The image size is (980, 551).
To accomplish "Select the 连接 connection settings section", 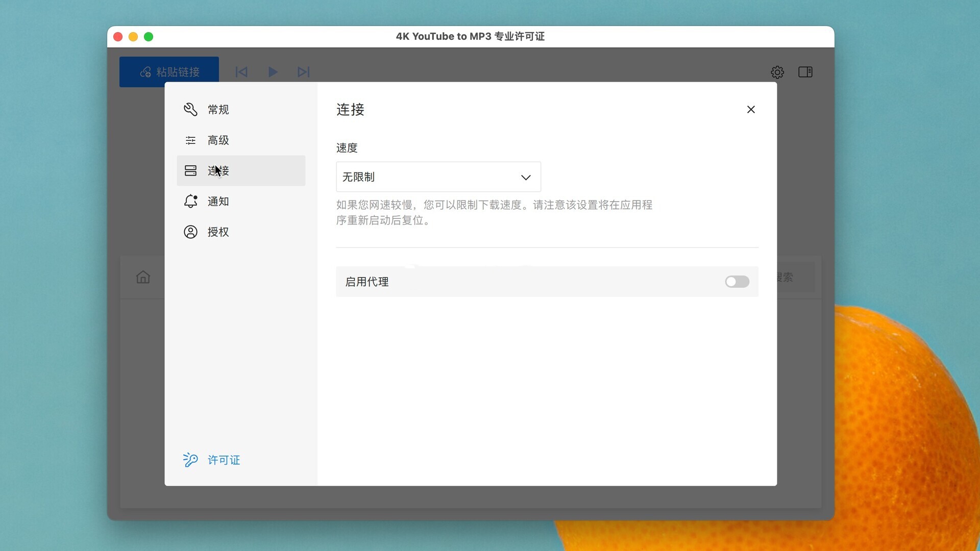I will (241, 171).
